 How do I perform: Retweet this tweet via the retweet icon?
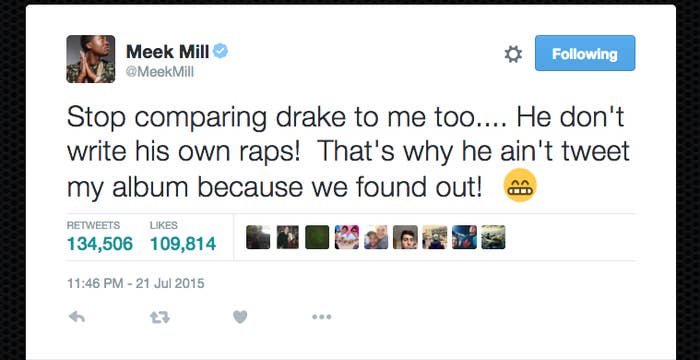pos(159,317)
